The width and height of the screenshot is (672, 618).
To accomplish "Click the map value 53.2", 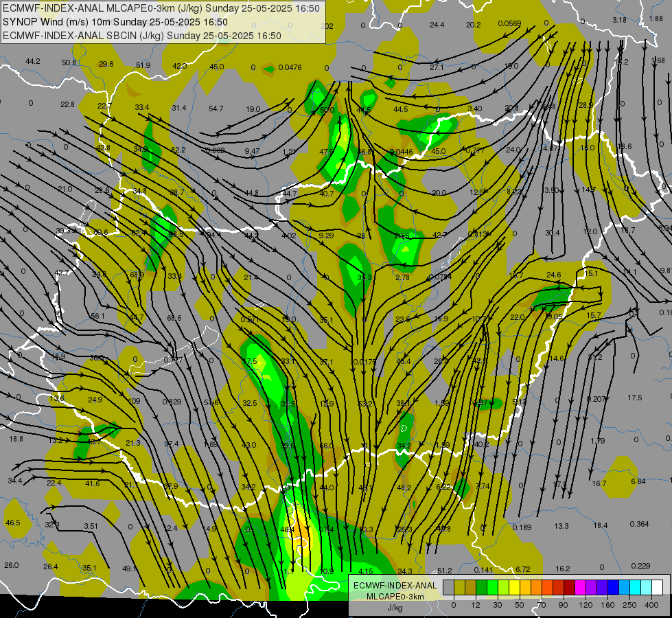I will (x=365, y=404).
